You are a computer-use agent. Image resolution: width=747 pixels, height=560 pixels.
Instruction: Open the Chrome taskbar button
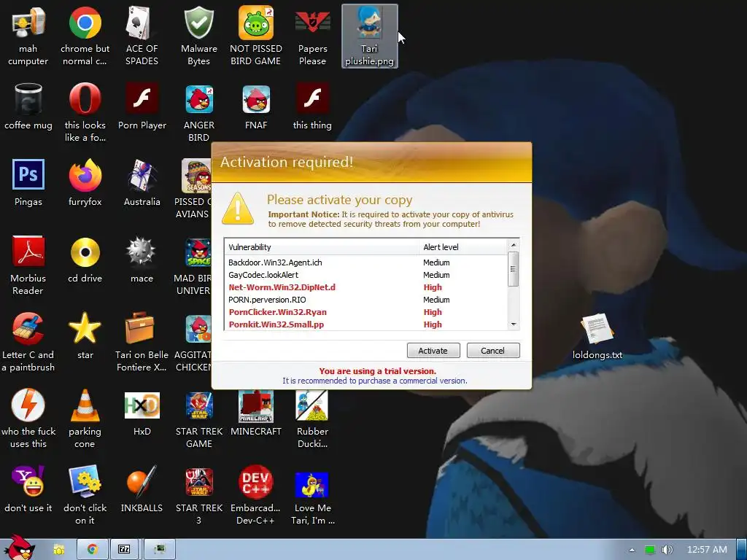point(92,550)
